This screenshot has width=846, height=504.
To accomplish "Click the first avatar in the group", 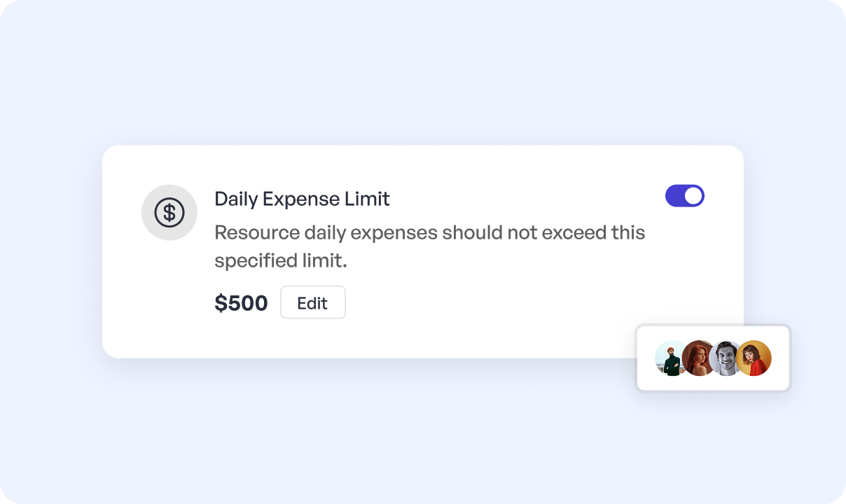I will pos(671,358).
